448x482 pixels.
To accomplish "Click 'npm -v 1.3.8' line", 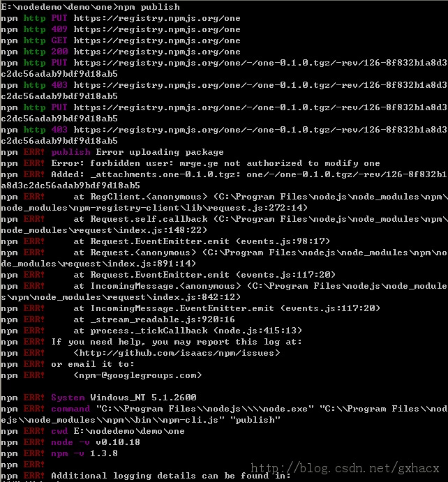I will pyautogui.click(x=84, y=453).
